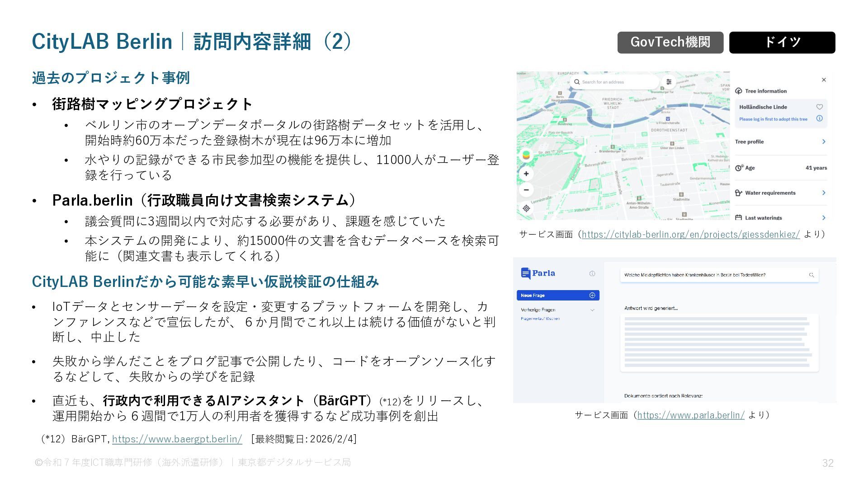Click the map zoom-in plus button
868x488 pixels.
coord(526,174)
